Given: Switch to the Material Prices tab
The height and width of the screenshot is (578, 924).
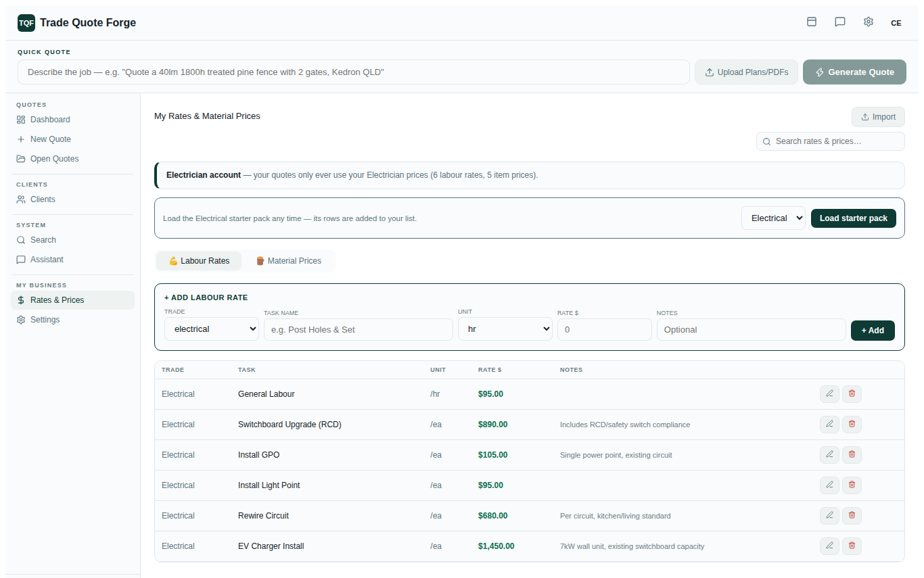Looking at the screenshot, I should (288, 261).
